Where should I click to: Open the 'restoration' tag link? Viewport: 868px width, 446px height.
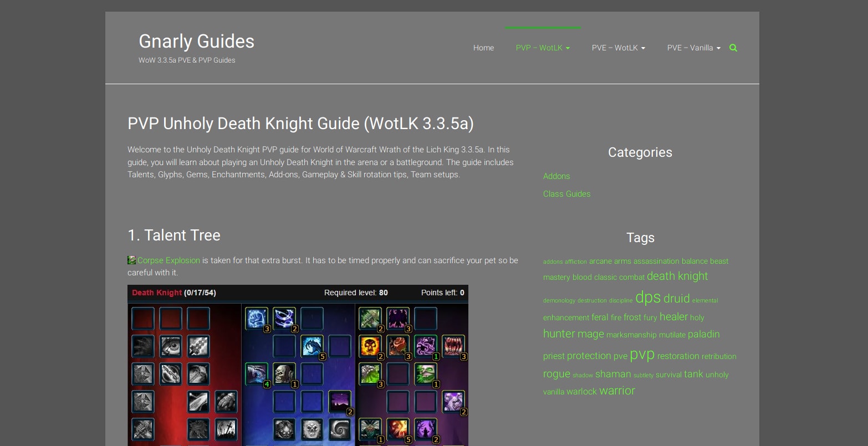(x=678, y=356)
